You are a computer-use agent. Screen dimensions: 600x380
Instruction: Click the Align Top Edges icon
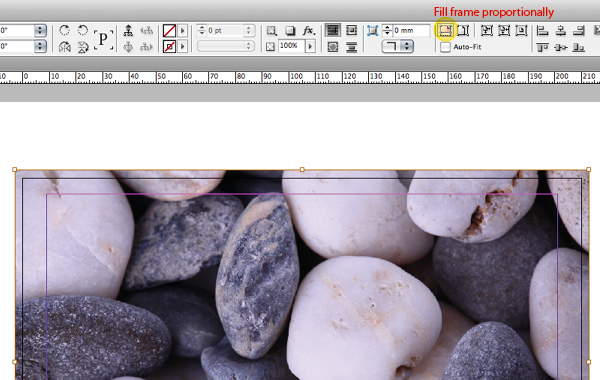coord(543,47)
